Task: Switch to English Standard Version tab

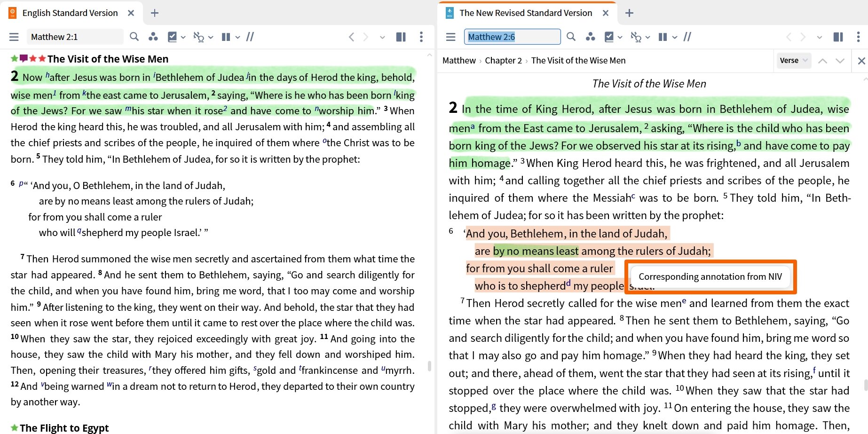Action: 70,13
